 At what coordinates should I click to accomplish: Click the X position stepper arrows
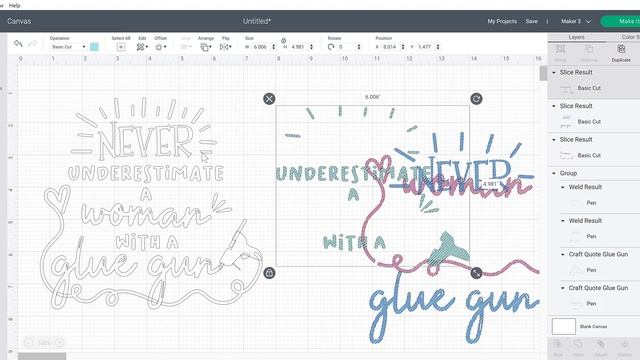coord(403,47)
